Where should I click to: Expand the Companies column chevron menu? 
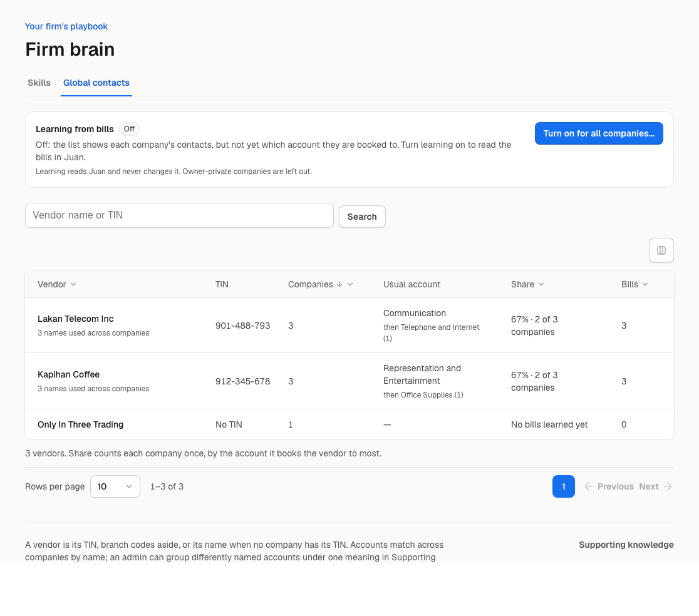(x=350, y=284)
